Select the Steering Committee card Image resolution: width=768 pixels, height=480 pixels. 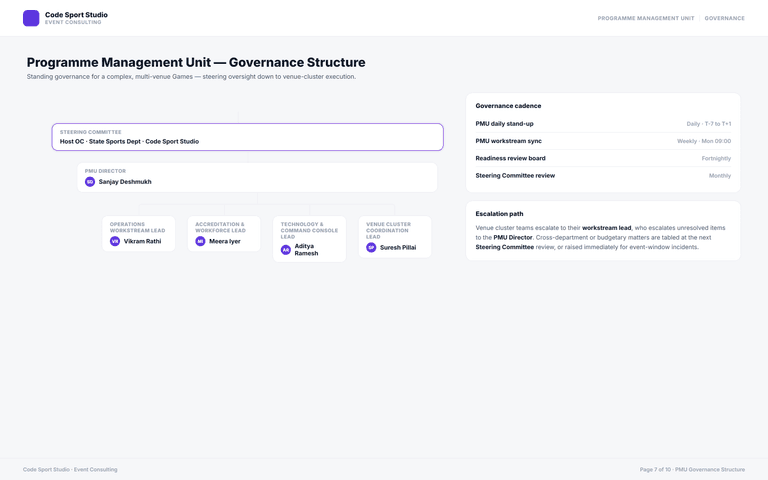coord(247,137)
